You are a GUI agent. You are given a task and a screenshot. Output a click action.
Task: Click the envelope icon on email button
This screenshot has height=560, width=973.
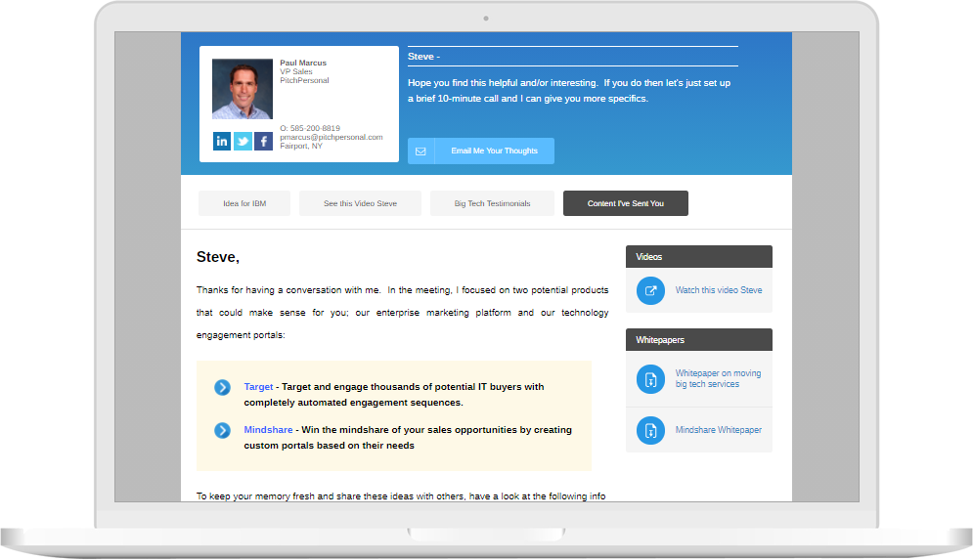click(420, 151)
